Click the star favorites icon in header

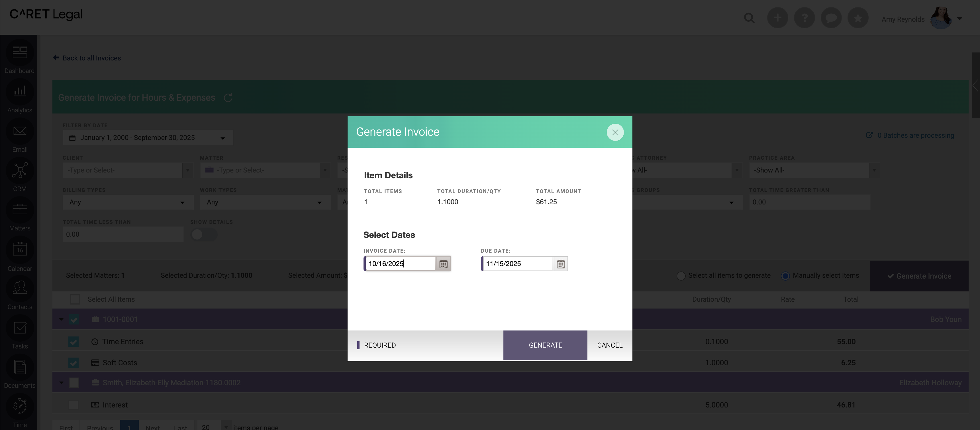[x=857, y=17]
